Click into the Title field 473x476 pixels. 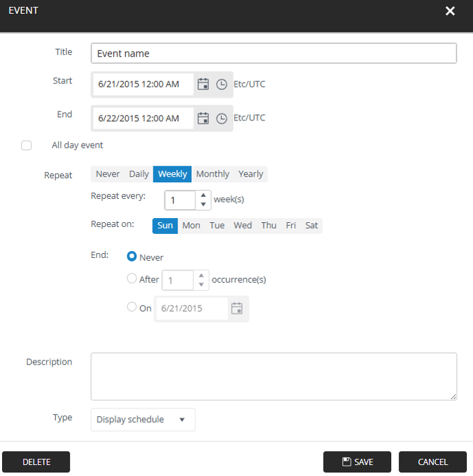pos(274,54)
